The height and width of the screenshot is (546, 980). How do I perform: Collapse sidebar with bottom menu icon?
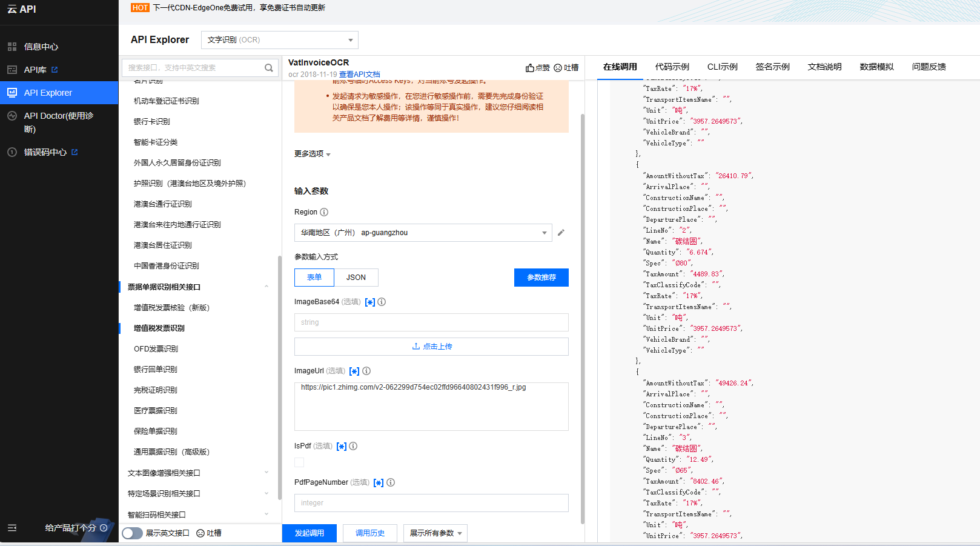tap(12, 528)
